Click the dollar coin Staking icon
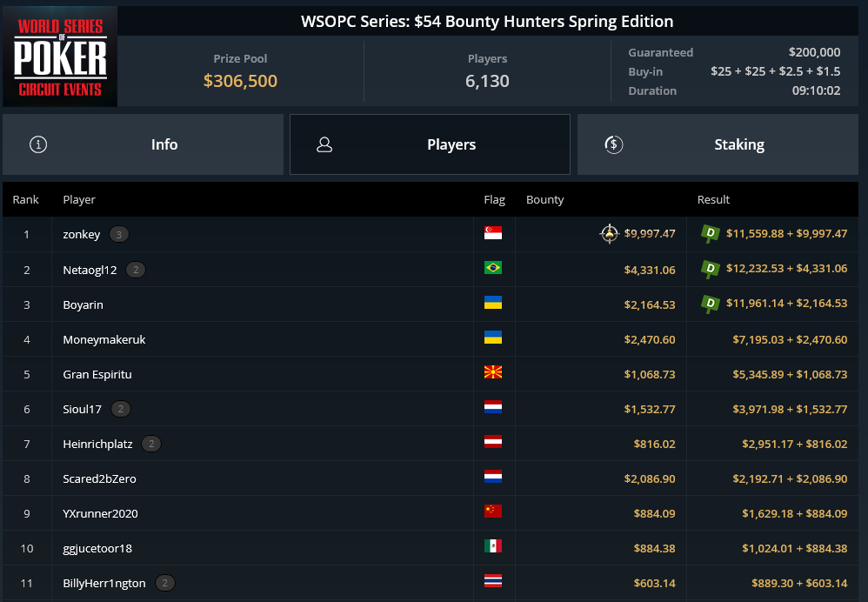This screenshot has width=868, height=602. [613, 144]
